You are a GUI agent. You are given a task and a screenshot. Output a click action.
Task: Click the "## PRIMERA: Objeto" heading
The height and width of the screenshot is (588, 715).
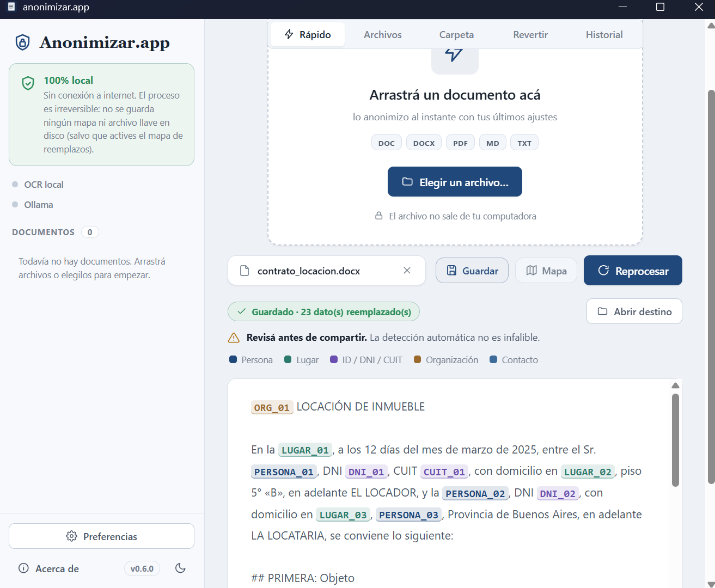click(x=303, y=578)
